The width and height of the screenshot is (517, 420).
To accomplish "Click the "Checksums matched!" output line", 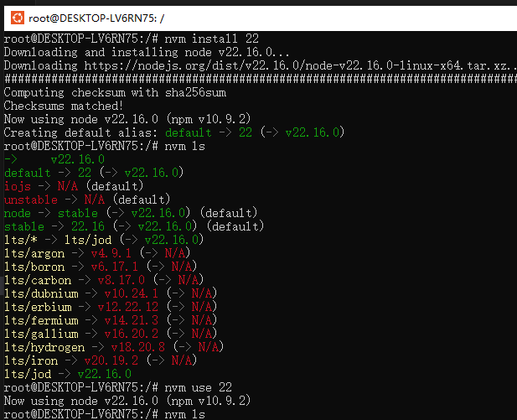I will (64, 106).
